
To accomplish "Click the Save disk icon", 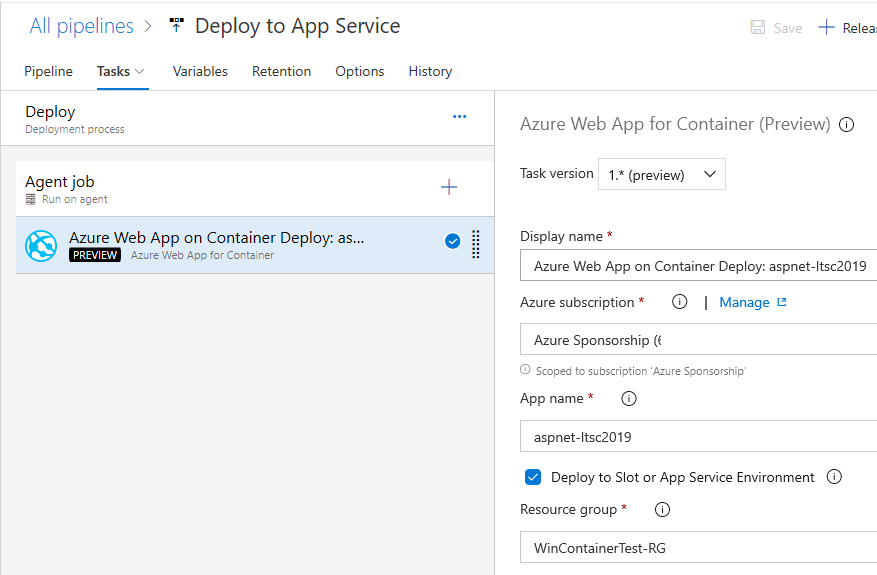I will point(759,28).
